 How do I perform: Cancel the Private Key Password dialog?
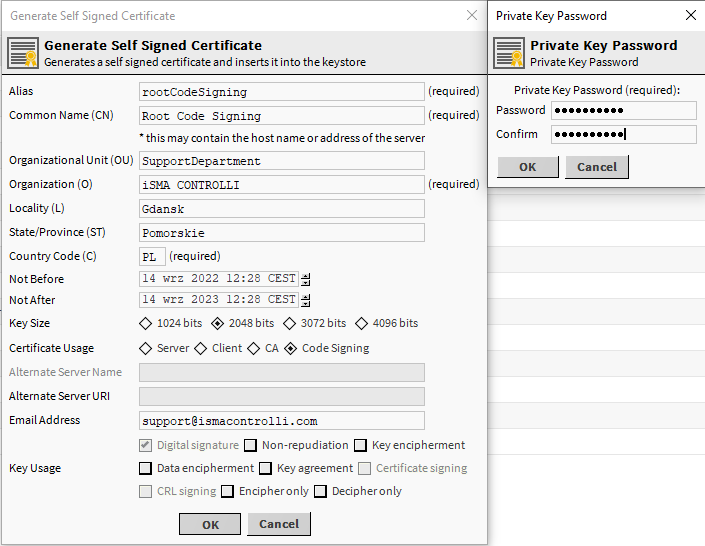(597, 167)
